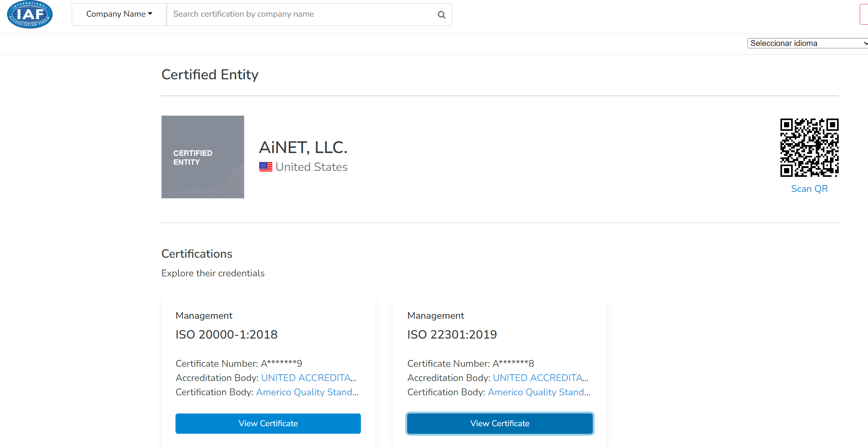Click the Scan QR link
868x448 pixels.
coord(809,189)
